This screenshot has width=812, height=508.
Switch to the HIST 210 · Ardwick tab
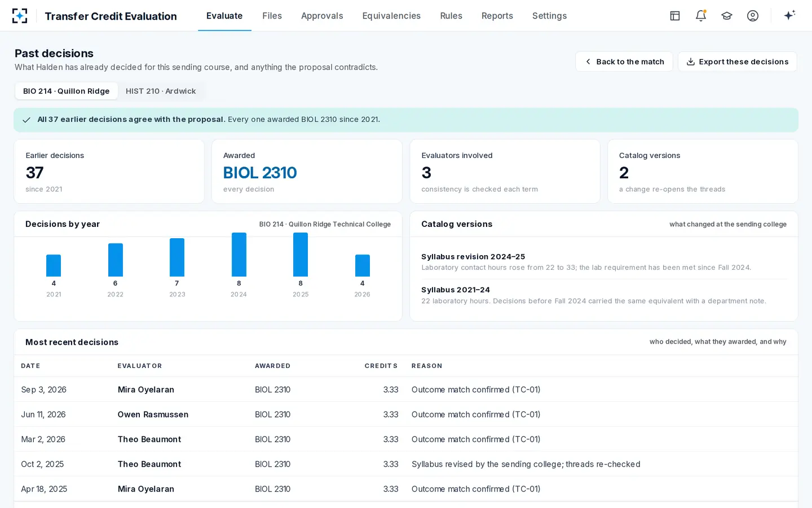coord(161,91)
